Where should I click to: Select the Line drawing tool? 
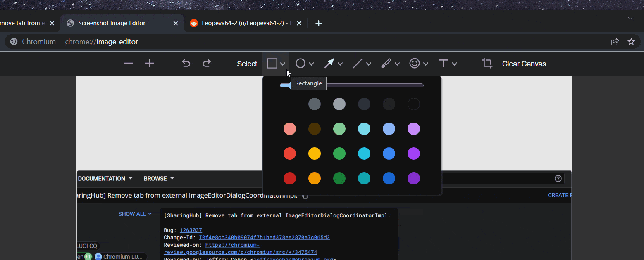[358, 64]
